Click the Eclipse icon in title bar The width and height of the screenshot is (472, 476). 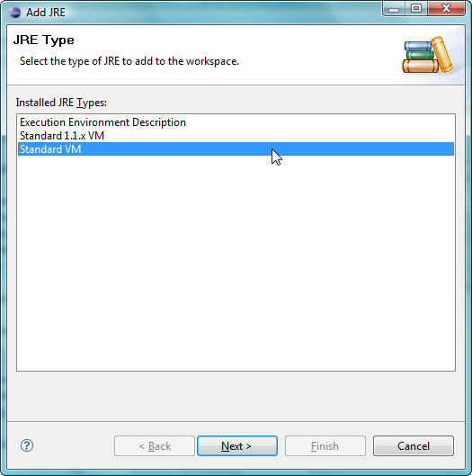pos(14,13)
